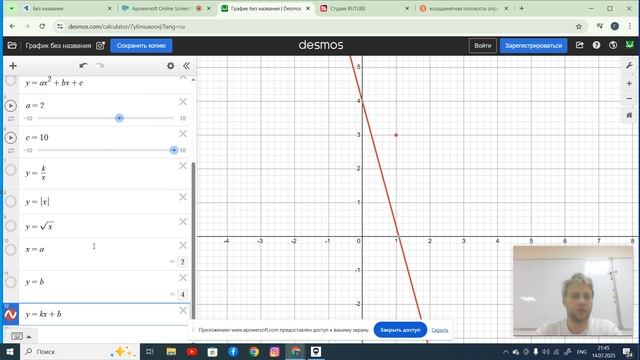Viewport: 640px width, 360px height.
Task: Open graph settings wrench icon
Action: (629, 65)
